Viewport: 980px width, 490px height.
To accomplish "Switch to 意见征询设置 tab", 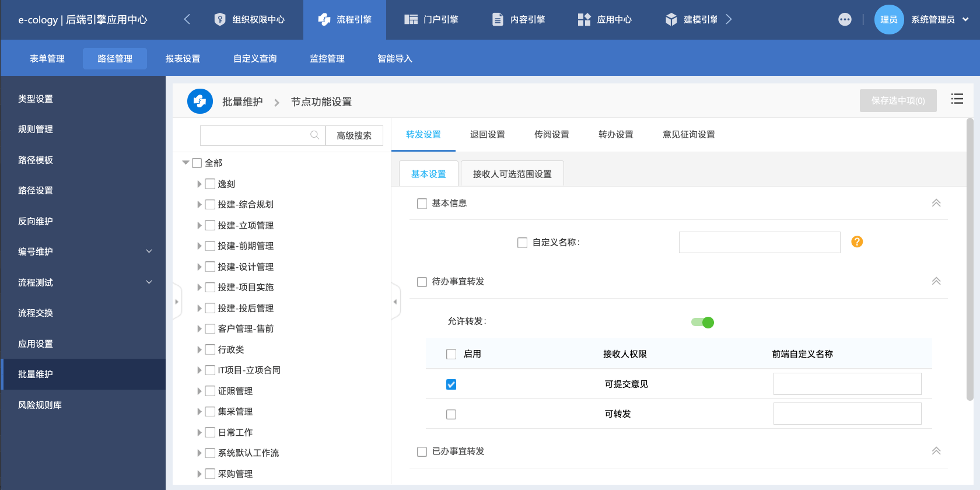I will pyautogui.click(x=689, y=135).
